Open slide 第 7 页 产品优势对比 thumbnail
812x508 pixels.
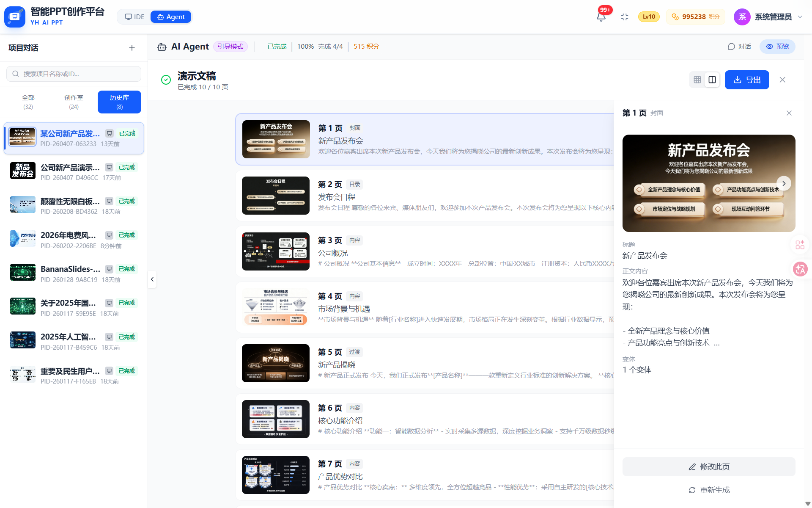point(276,475)
